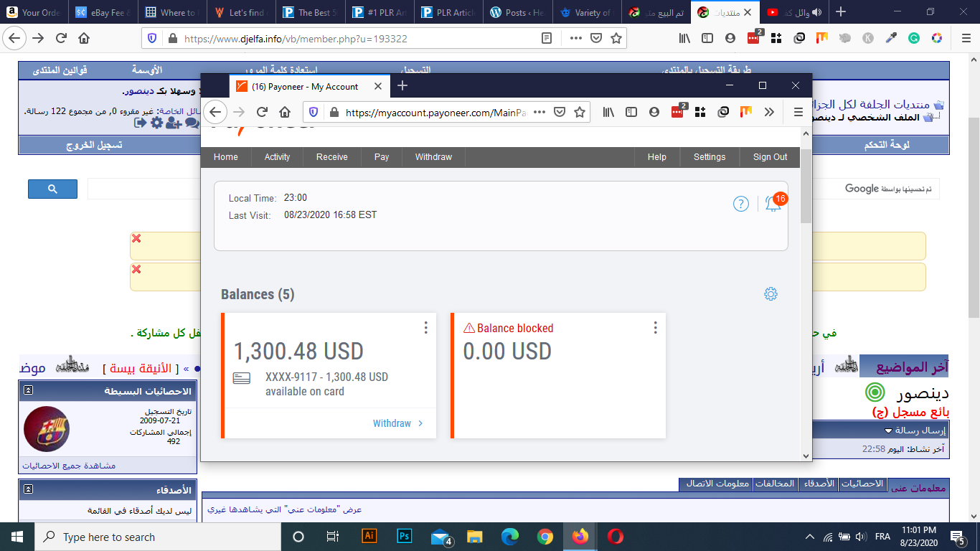
Task: Open new tab in main Firefox window
Action: pyautogui.click(x=841, y=12)
